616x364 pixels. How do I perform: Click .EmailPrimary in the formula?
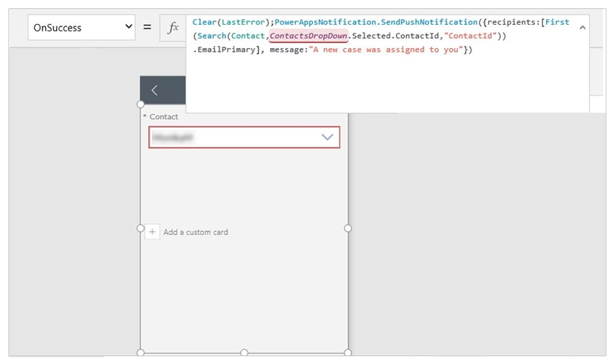point(224,49)
